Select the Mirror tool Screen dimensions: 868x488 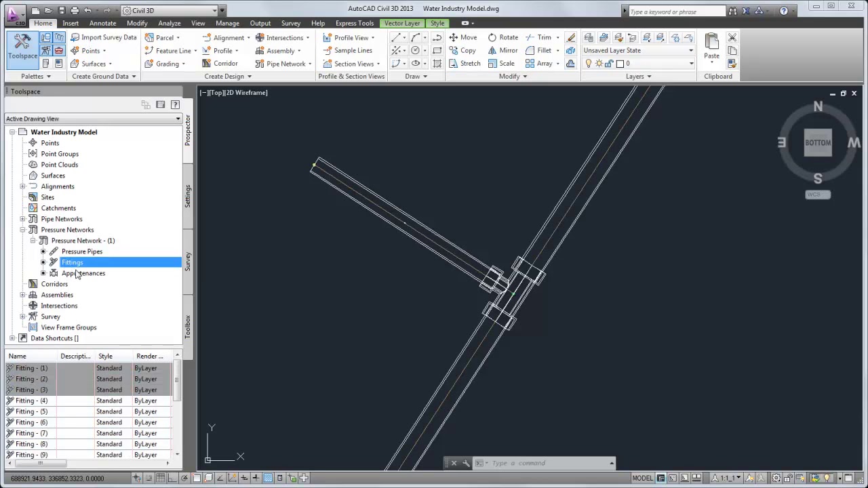(502, 50)
